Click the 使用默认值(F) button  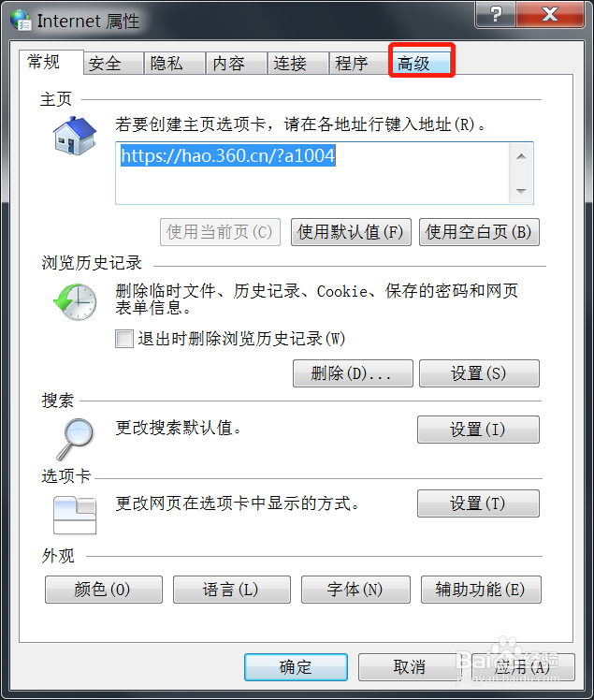[351, 232]
